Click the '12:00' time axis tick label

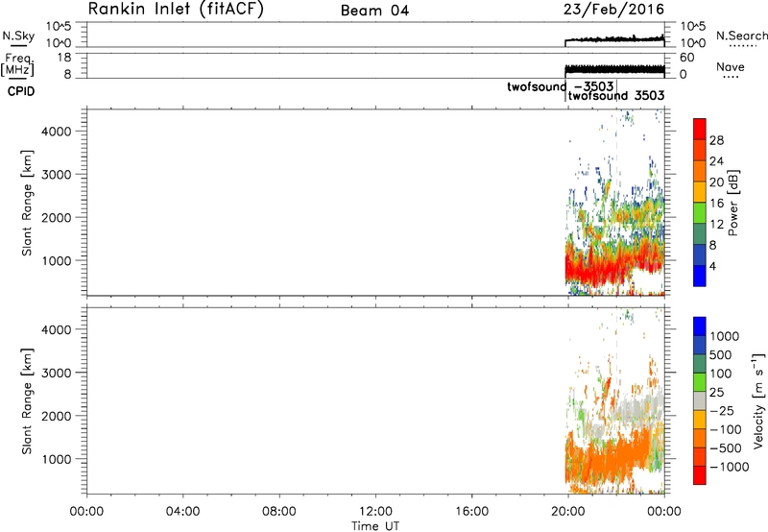click(375, 512)
